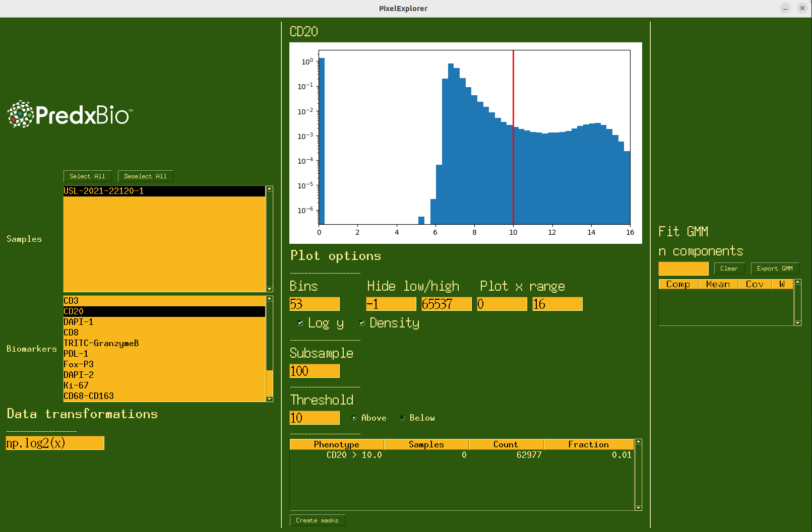
Task: Click the Count column header
Action: 506,444
